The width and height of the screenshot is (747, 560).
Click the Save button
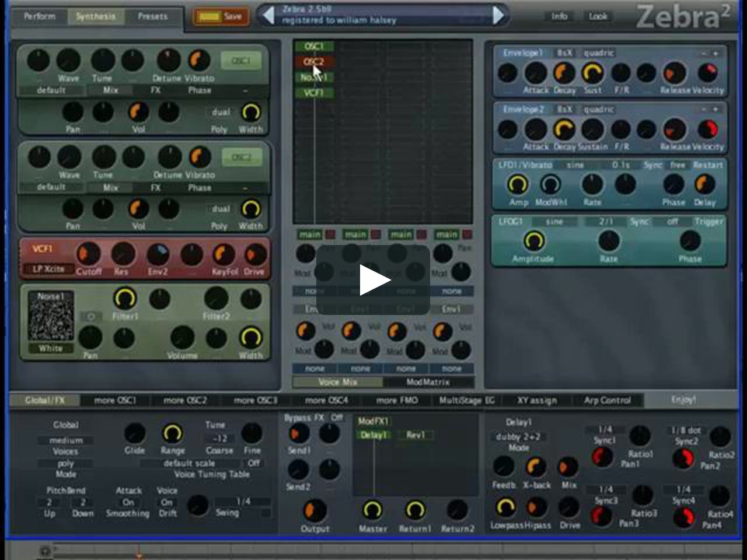coord(221,16)
